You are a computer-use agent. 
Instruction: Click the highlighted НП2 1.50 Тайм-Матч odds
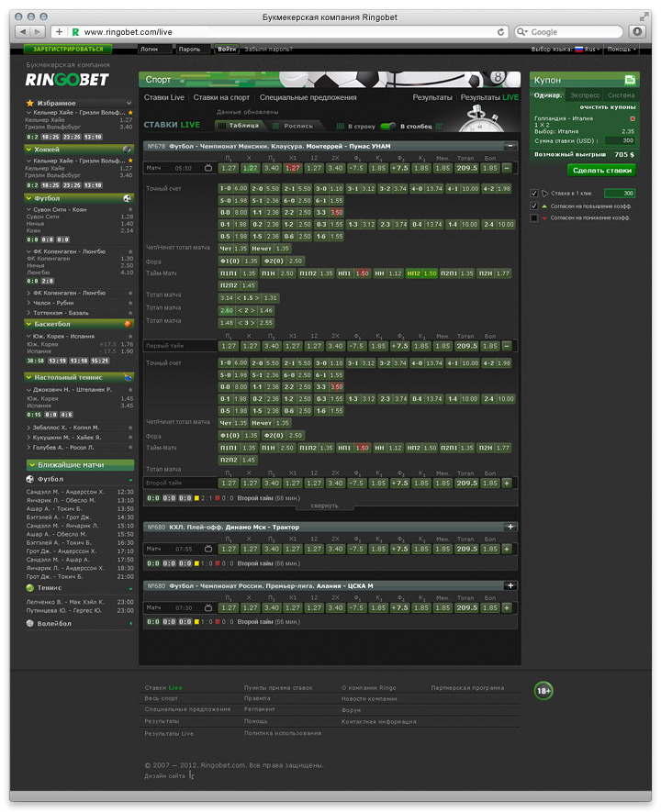pos(421,273)
